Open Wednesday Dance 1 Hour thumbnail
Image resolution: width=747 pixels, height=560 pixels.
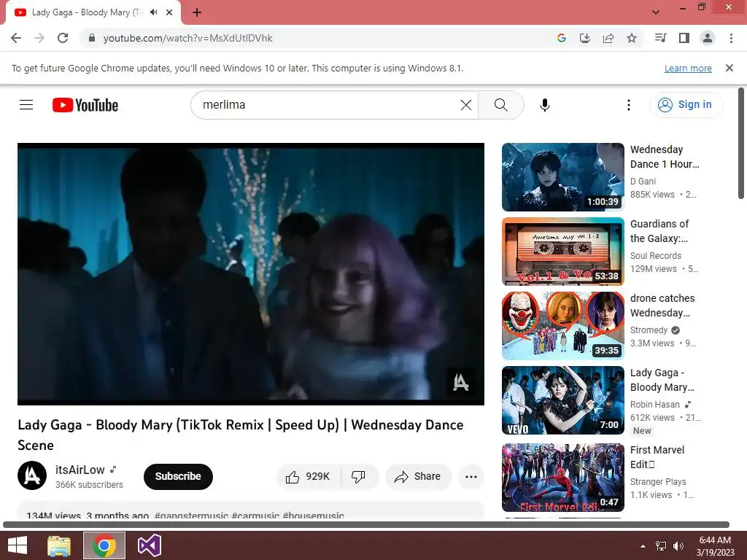pyautogui.click(x=563, y=177)
